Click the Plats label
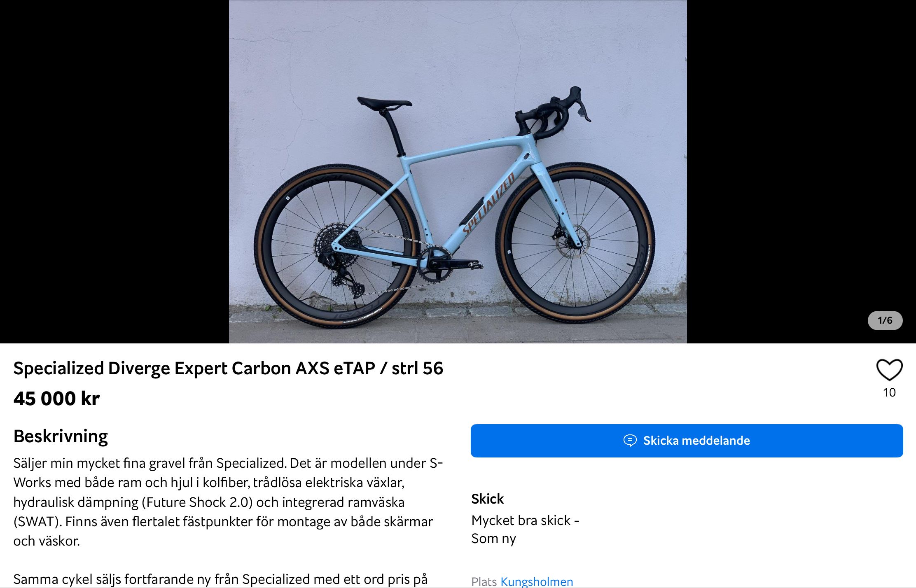This screenshot has height=588, width=916. point(484,581)
